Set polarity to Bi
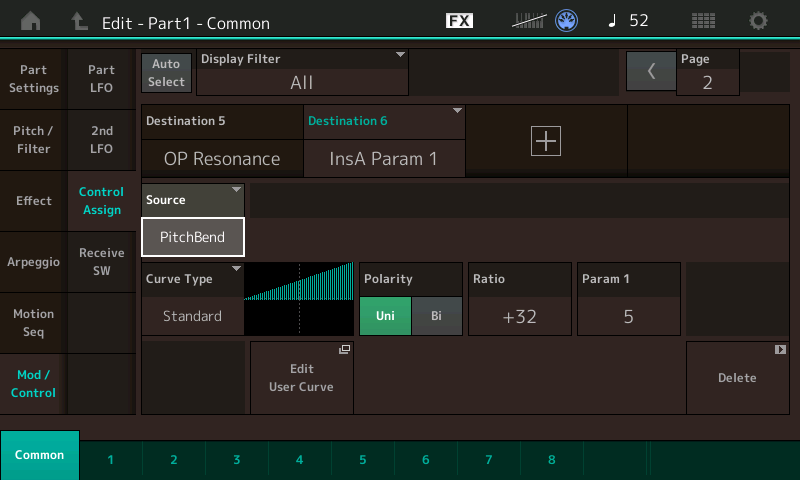 [x=436, y=315]
